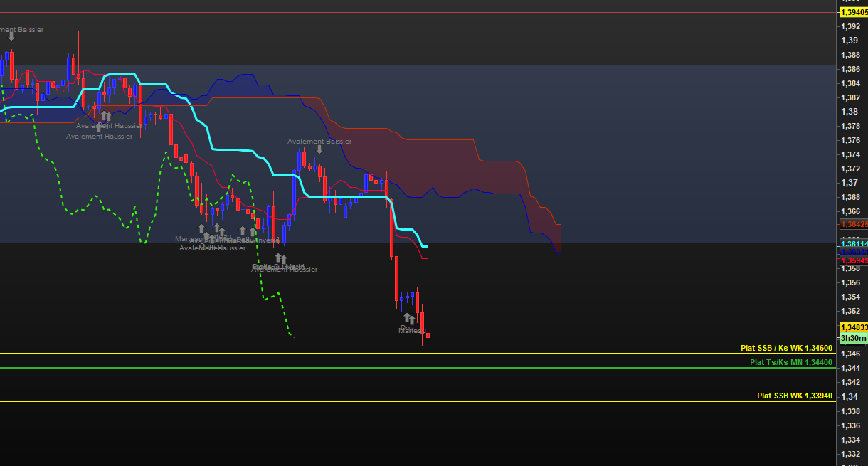Select the 'Plat SSB / Ks WK 1,34600' label
This screenshot has width=868, height=466.
[786, 348]
